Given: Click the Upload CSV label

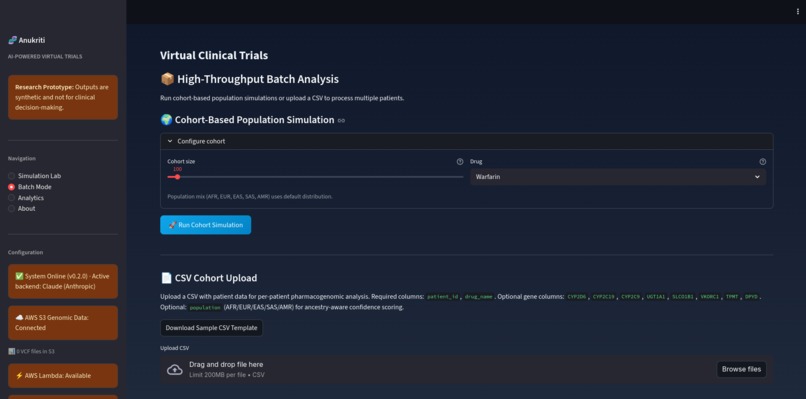Looking at the screenshot, I should tap(175, 348).
